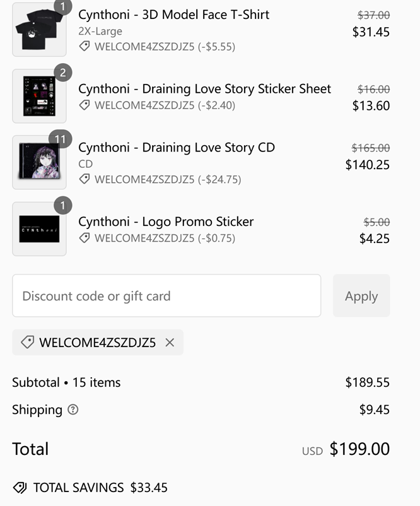
Task: Click the Cynthoni - Draining Love Story CD title
Action: tap(177, 148)
